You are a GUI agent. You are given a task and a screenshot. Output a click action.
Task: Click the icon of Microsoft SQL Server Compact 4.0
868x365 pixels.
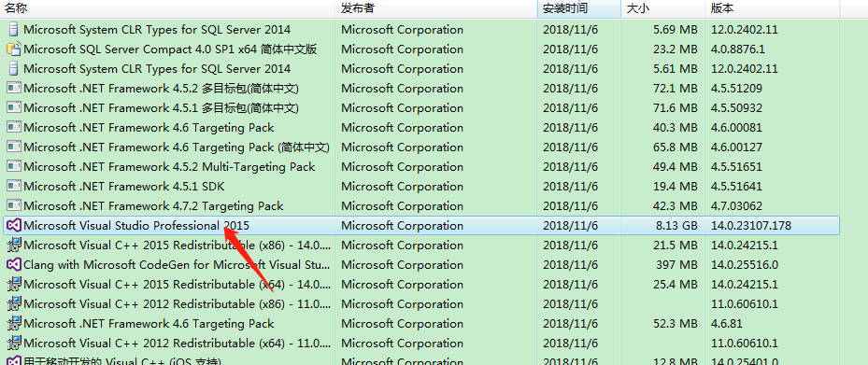13,49
